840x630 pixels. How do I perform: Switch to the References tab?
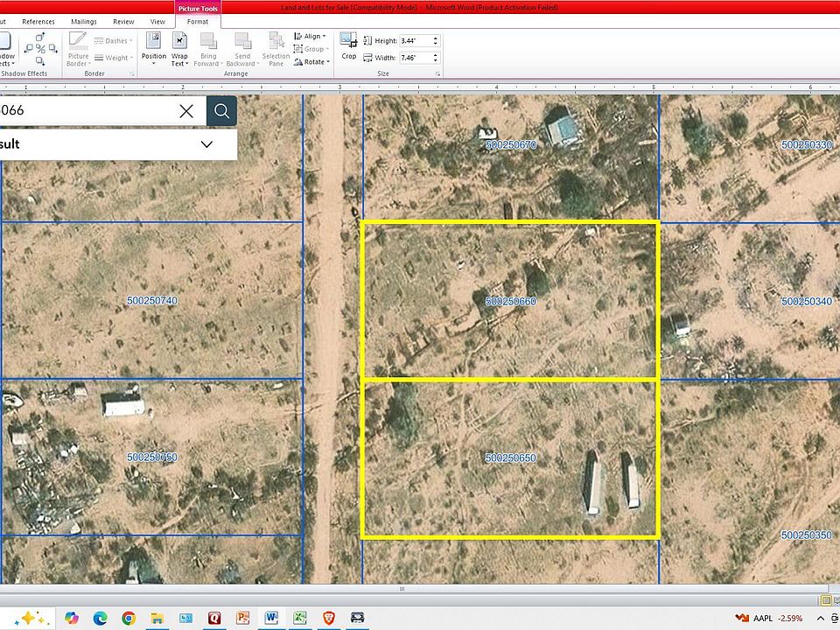pyautogui.click(x=38, y=21)
